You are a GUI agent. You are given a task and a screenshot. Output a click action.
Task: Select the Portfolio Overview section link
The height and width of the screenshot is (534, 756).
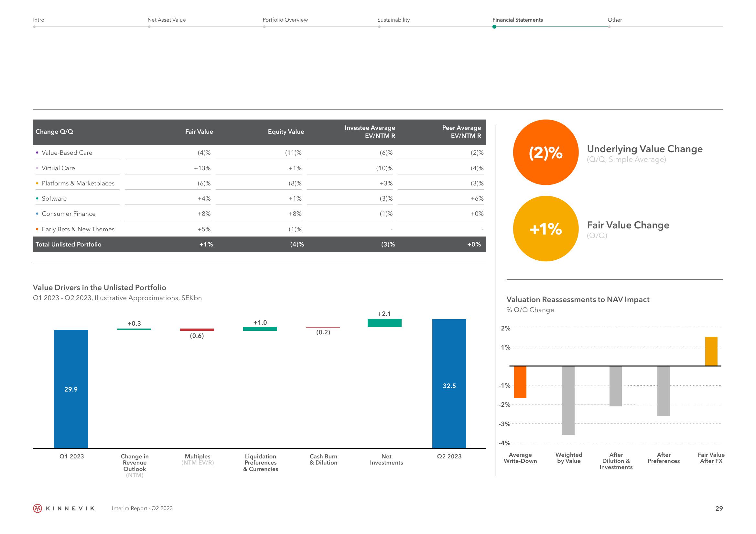[x=284, y=20]
